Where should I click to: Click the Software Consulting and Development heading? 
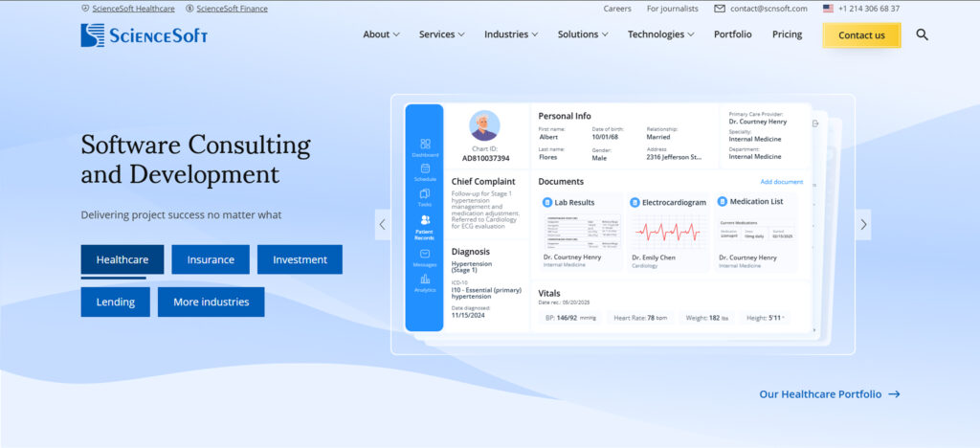[195, 159]
